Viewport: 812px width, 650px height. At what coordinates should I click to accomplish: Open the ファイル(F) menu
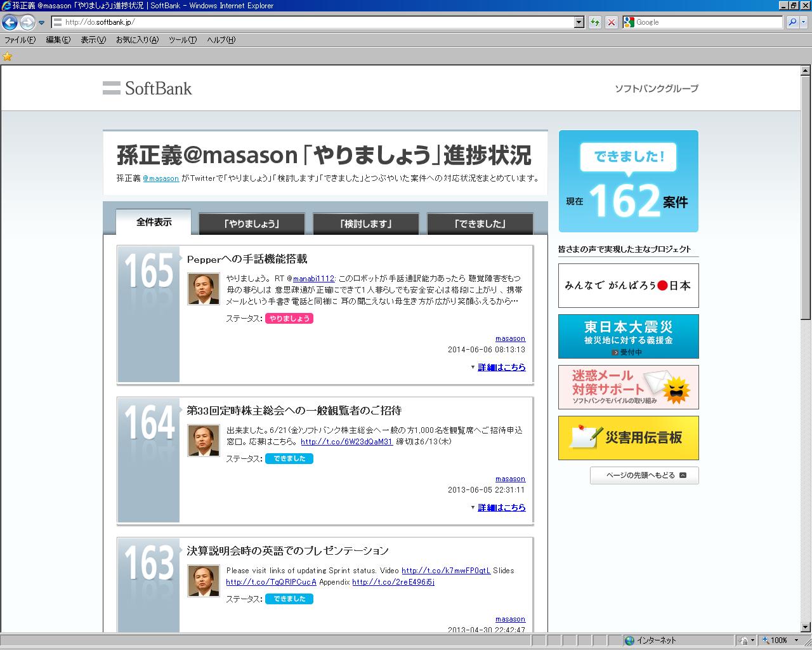(x=20, y=39)
